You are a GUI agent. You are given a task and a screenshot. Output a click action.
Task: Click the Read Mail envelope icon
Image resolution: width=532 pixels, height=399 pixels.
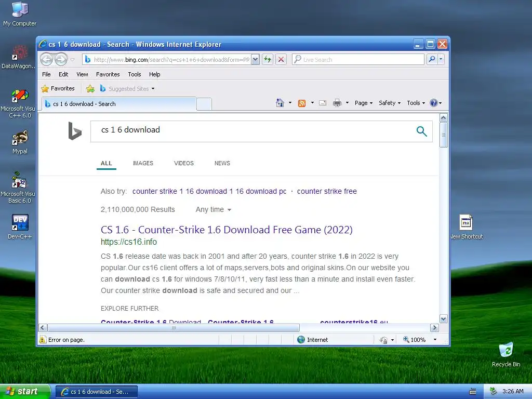[x=323, y=103]
